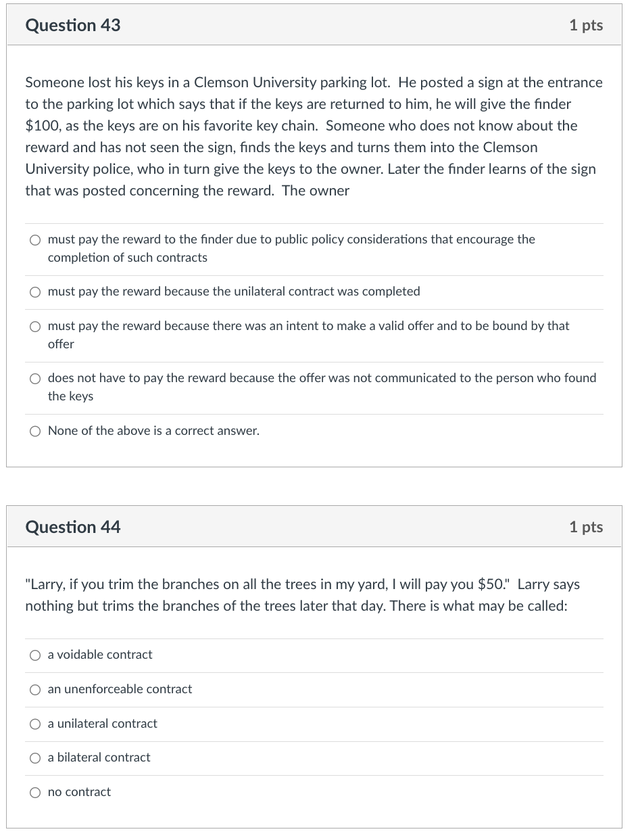Select "must pay the reward because the unilateral contract was completed"
Screen dimensions: 638x840
35,291
